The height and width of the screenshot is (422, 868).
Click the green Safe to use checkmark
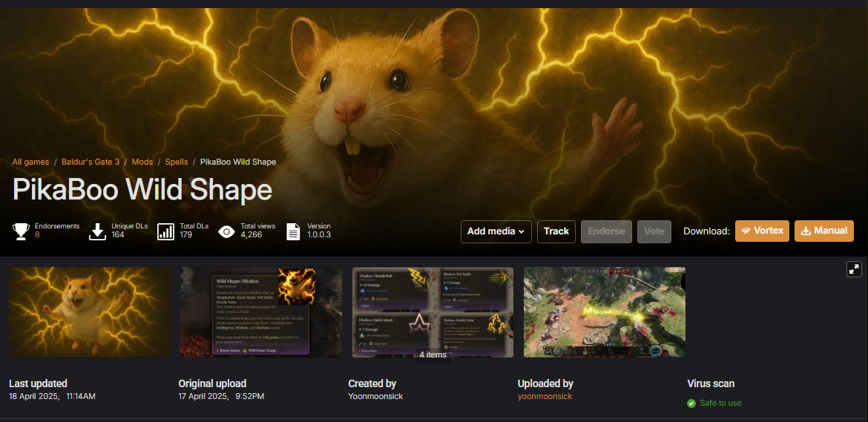click(691, 403)
